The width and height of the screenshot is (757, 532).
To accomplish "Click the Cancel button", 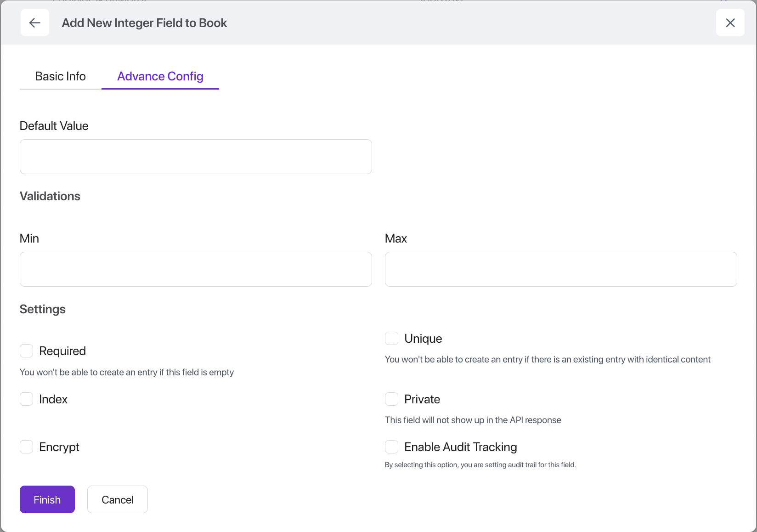I will 118,499.
